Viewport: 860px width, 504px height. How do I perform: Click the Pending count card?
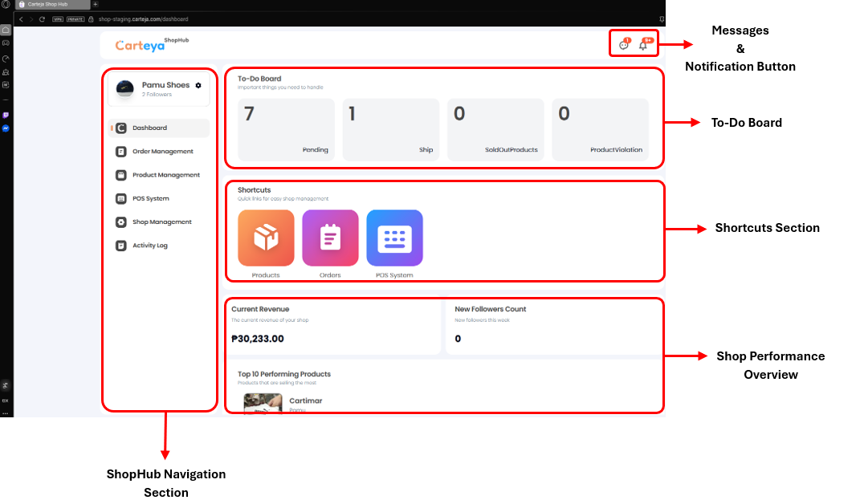pyautogui.click(x=287, y=129)
